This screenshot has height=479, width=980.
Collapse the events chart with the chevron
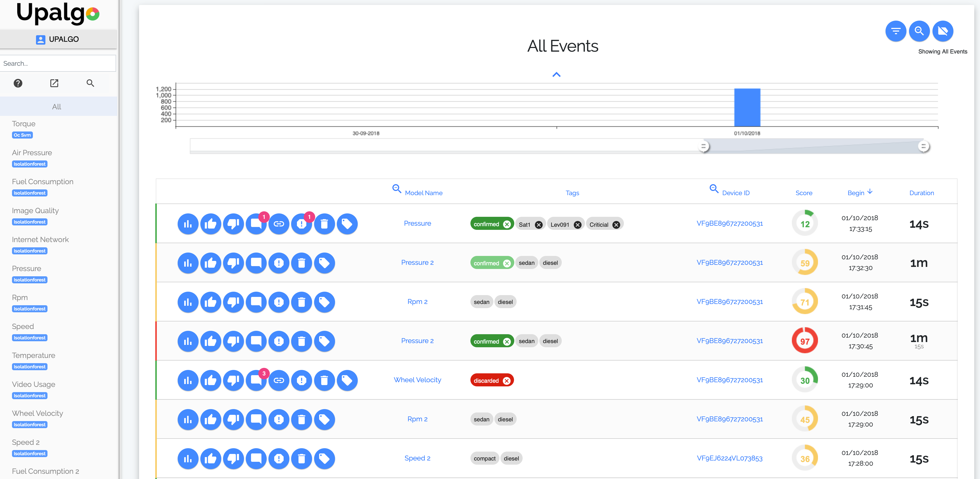click(x=557, y=74)
